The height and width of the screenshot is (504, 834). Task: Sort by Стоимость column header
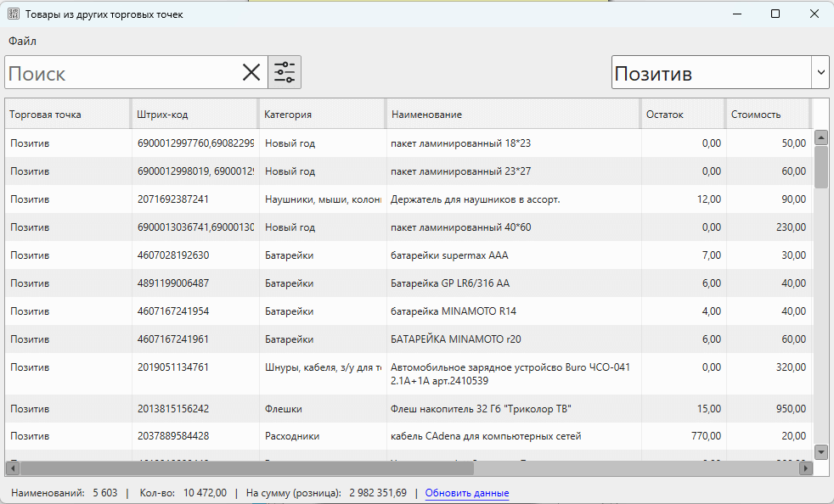tap(769, 115)
